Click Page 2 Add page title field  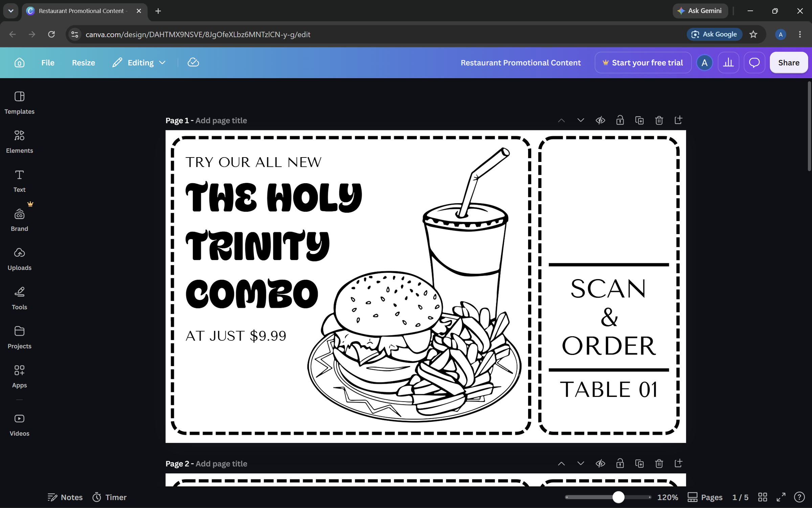(221, 464)
